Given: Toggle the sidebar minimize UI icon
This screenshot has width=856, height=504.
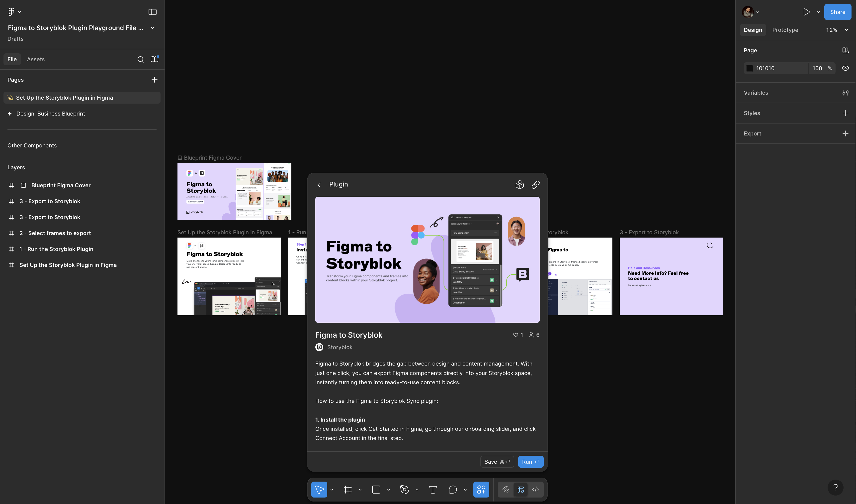Looking at the screenshot, I should click(x=152, y=12).
